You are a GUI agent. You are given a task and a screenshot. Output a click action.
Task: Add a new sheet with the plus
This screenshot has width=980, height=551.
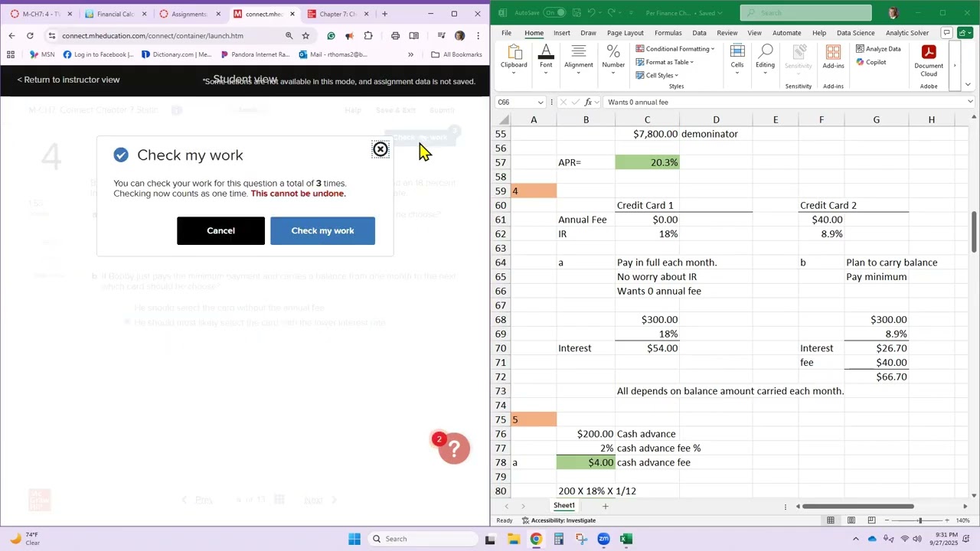tap(605, 506)
